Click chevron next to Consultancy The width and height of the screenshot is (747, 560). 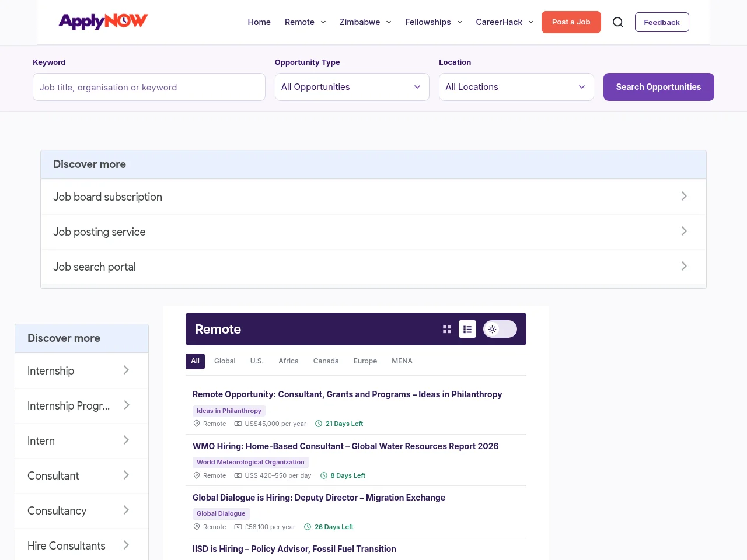tap(126, 510)
